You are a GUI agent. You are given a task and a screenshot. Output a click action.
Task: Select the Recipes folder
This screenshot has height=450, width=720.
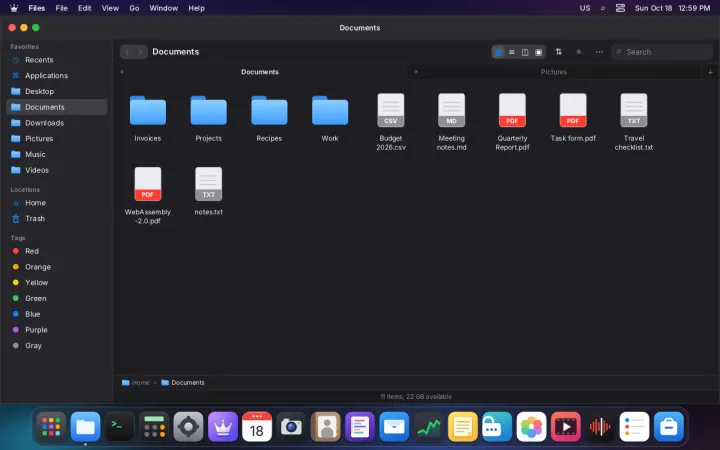coord(269,118)
